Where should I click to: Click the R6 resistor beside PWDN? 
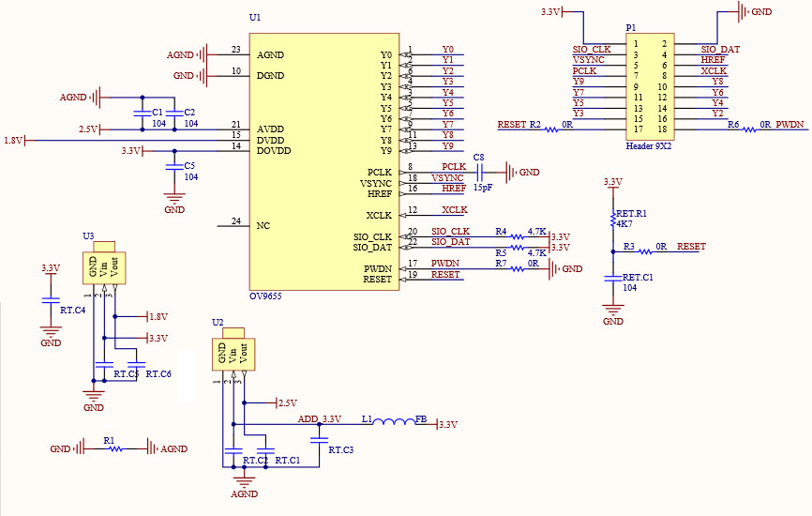pyautogui.click(x=749, y=129)
